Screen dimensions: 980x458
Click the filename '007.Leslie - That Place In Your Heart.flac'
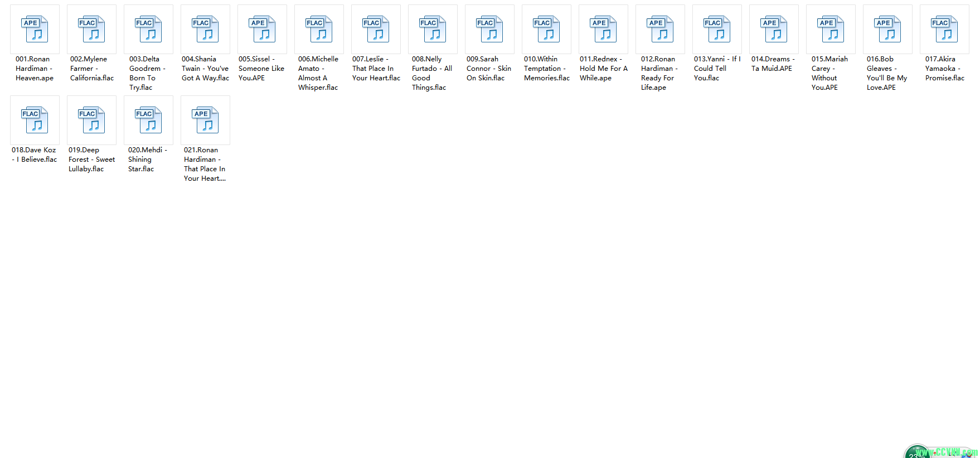[376, 69]
